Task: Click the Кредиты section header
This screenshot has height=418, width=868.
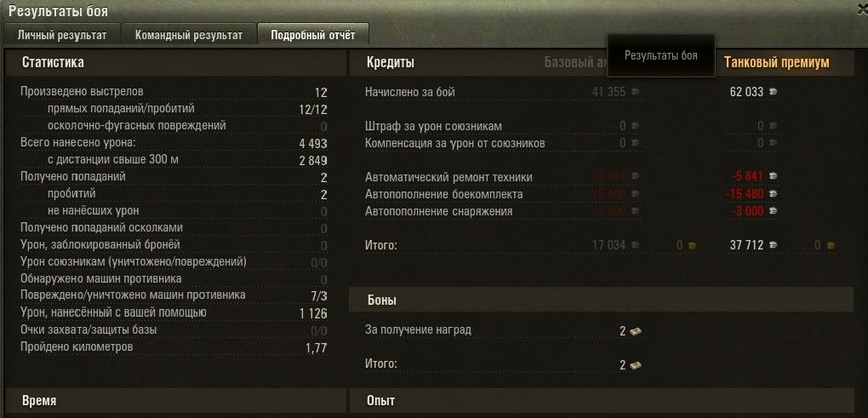Action: tap(390, 62)
